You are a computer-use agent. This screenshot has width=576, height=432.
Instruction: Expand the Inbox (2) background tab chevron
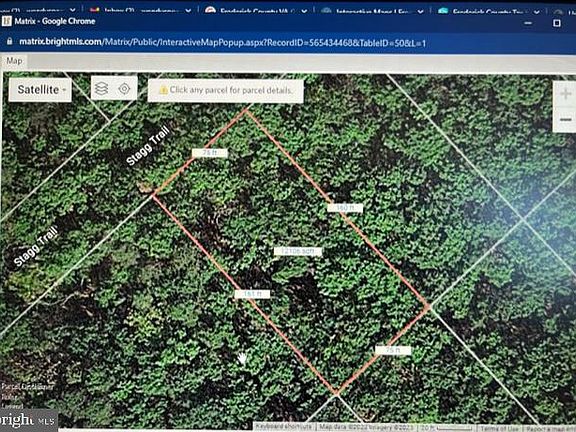click(188, 11)
